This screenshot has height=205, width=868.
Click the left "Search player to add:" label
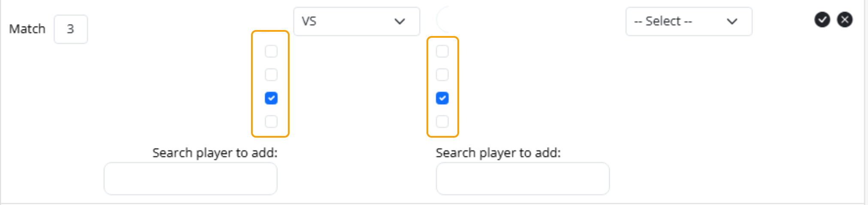[215, 153]
